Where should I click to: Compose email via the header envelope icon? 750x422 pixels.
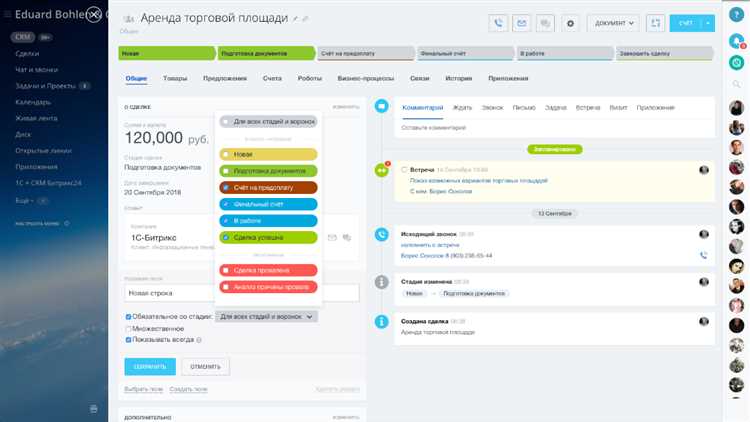[x=521, y=23]
